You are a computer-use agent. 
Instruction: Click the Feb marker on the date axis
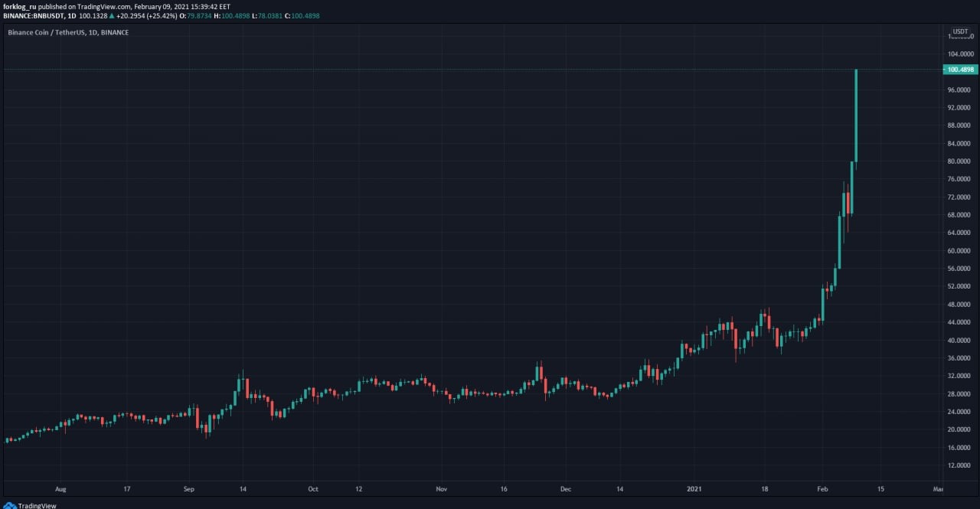click(822, 488)
